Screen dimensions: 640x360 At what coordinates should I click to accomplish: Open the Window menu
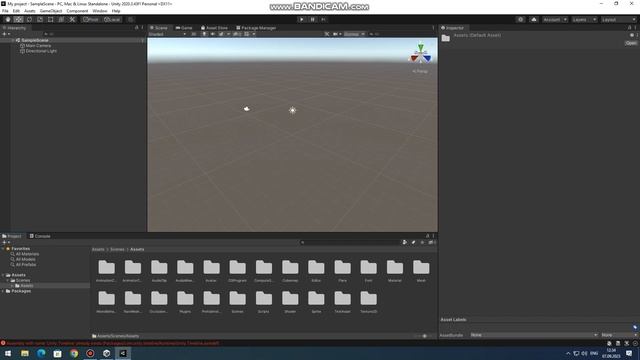(100, 11)
